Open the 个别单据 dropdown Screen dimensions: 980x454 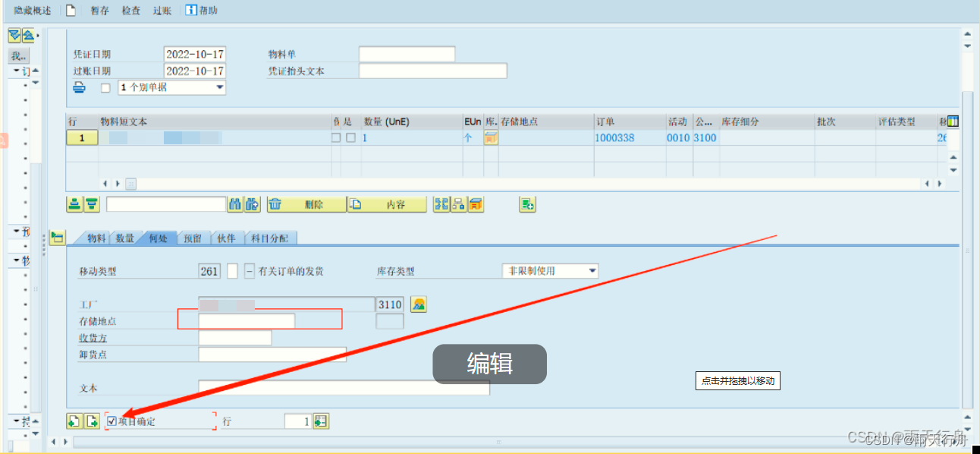click(219, 87)
